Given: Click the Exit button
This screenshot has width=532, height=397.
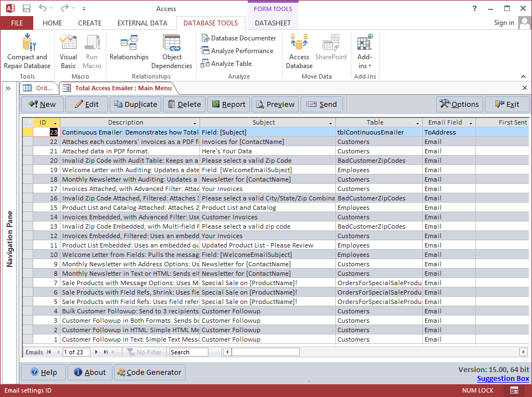Looking at the screenshot, I should pos(507,105).
